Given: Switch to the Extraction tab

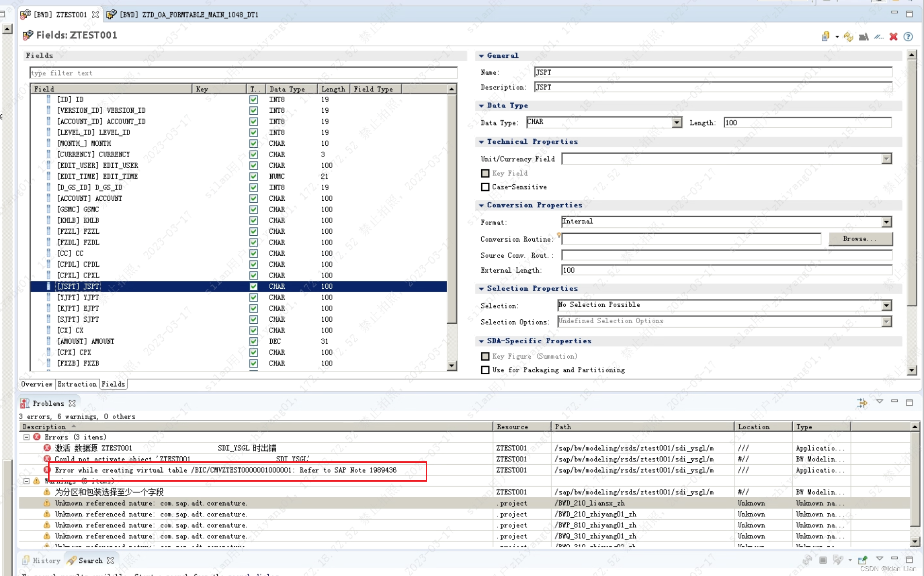Looking at the screenshot, I should point(77,384).
